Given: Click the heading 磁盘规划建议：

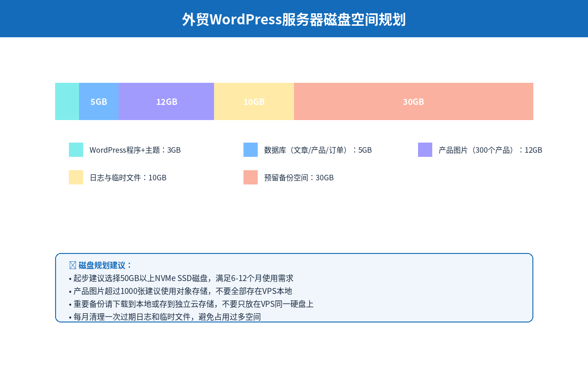Looking at the screenshot, I should point(105,265).
